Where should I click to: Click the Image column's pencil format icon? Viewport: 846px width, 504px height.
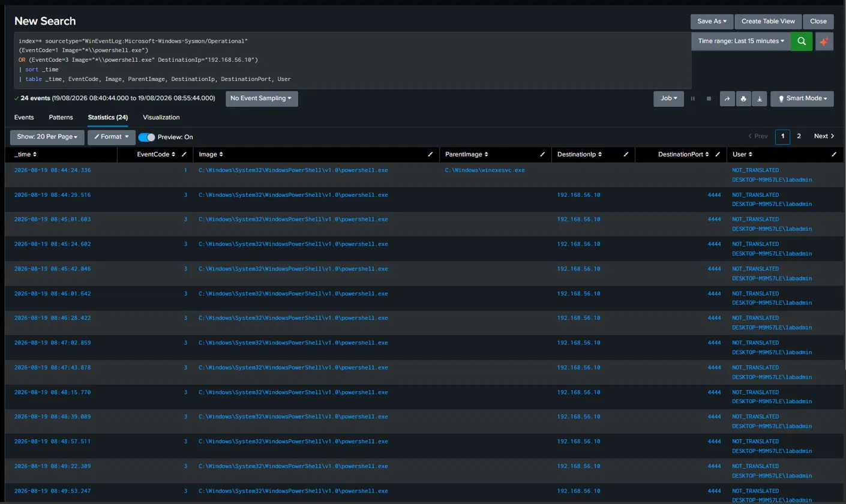430,154
